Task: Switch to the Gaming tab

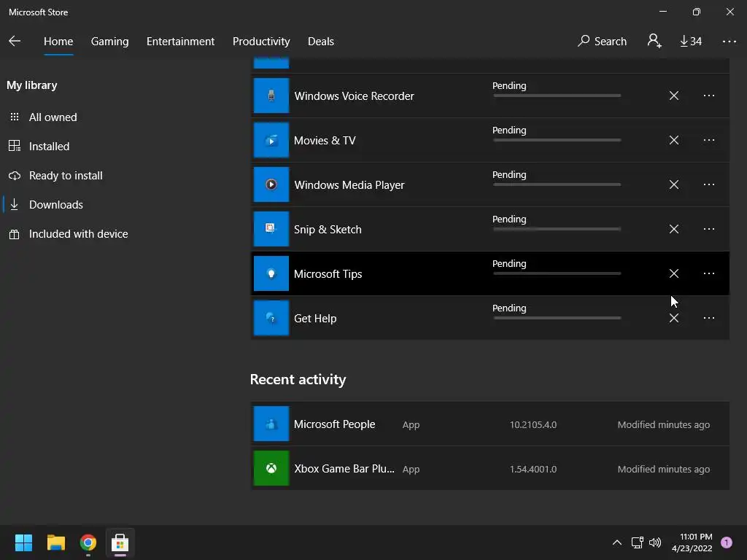Action: coord(109,42)
